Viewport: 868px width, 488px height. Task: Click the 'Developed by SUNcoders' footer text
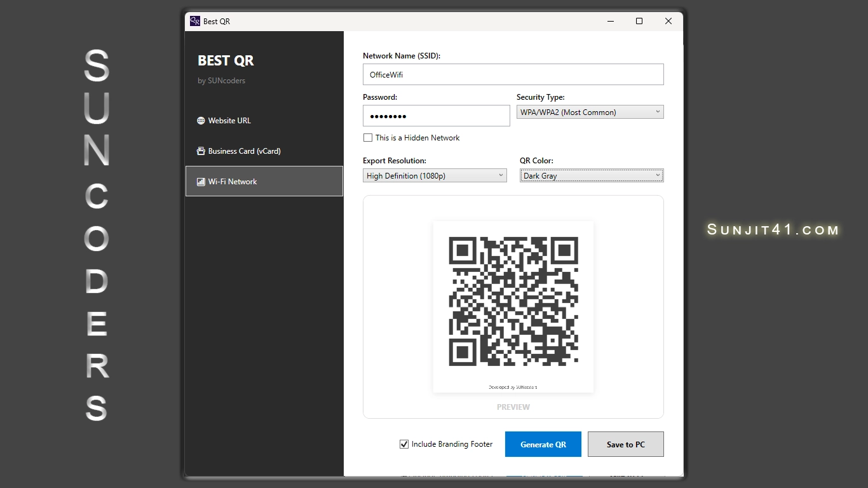click(x=513, y=386)
